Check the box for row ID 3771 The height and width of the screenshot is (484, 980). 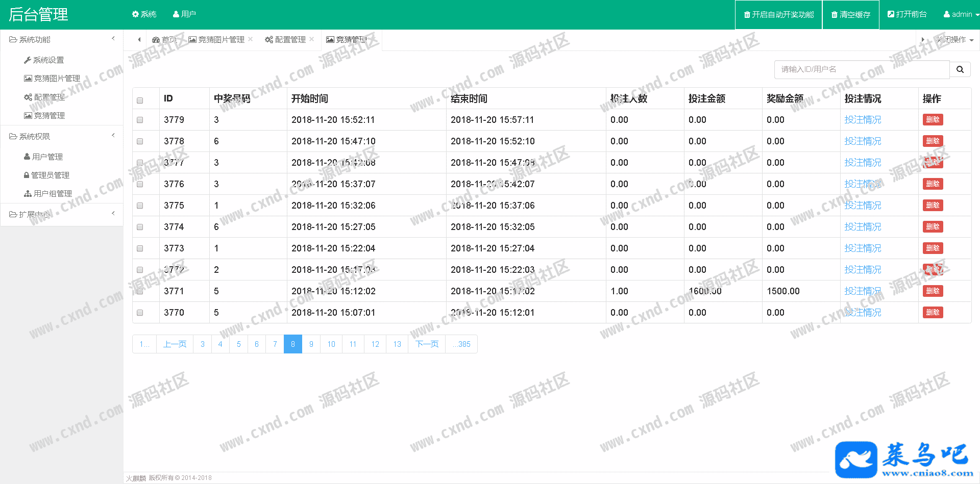point(140,291)
